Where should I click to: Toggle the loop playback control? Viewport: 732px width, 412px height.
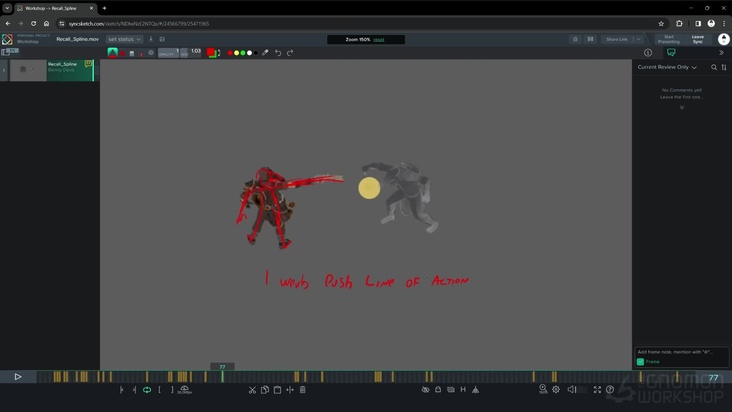147,390
